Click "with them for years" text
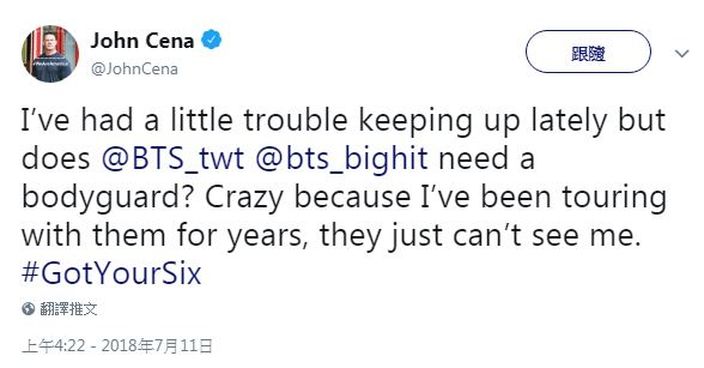The width and height of the screenshot is (704, 368). (162, 236)
